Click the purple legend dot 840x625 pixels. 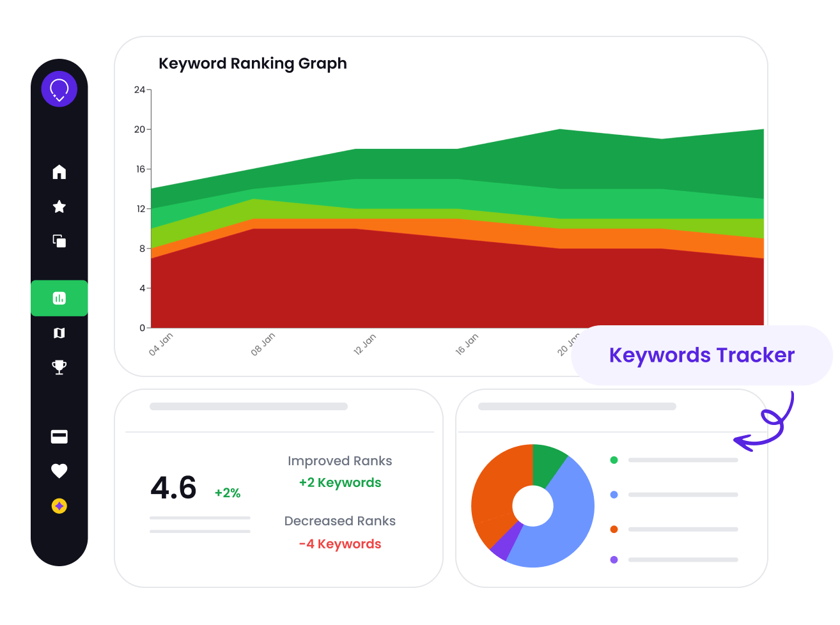click(x=614, y=560)
